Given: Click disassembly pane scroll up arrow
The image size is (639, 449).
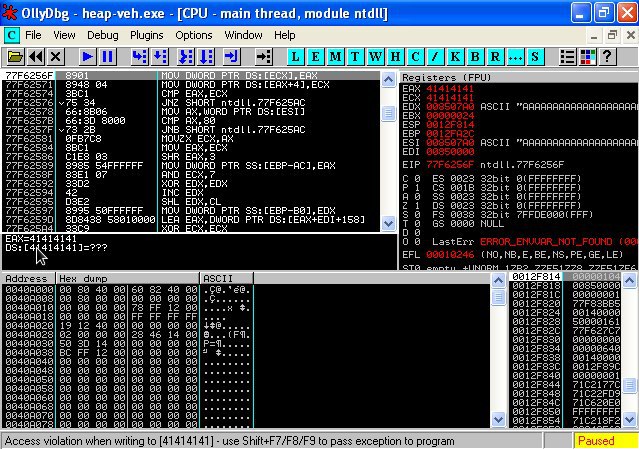Looking at the screenshot, I should click(388, 79).
